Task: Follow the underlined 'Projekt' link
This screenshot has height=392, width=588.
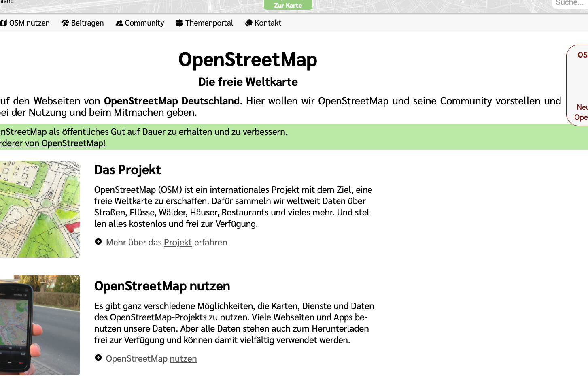Action: pos(178,243)
